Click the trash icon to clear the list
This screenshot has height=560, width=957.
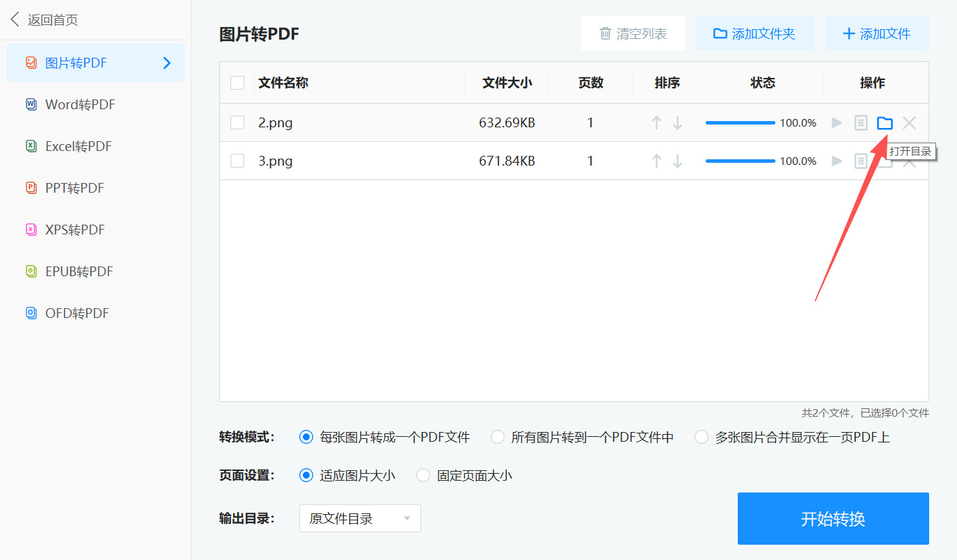(606, 33)
